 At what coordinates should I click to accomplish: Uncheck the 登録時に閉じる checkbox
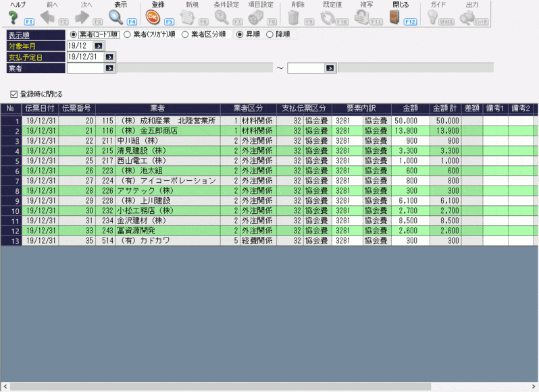14,94
